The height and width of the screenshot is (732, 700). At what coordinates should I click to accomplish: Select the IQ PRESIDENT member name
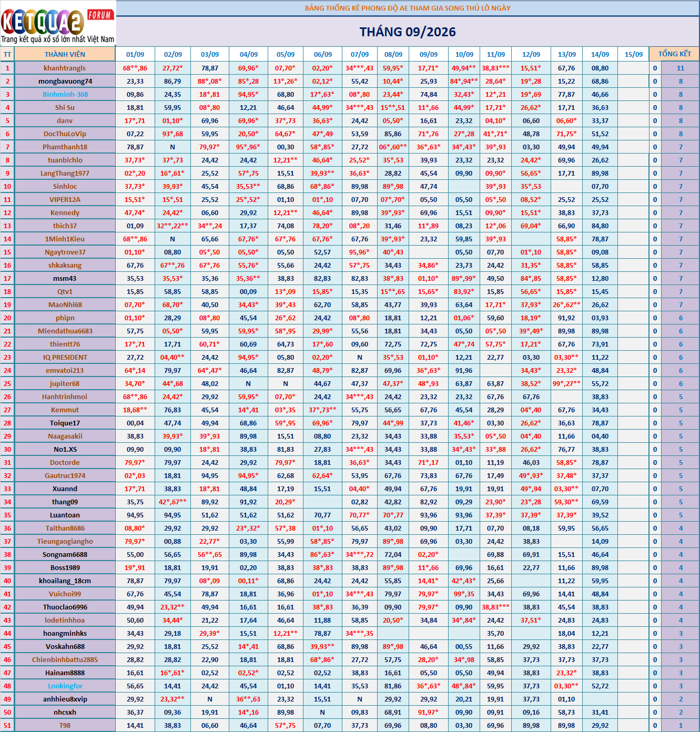click(65, 357)
